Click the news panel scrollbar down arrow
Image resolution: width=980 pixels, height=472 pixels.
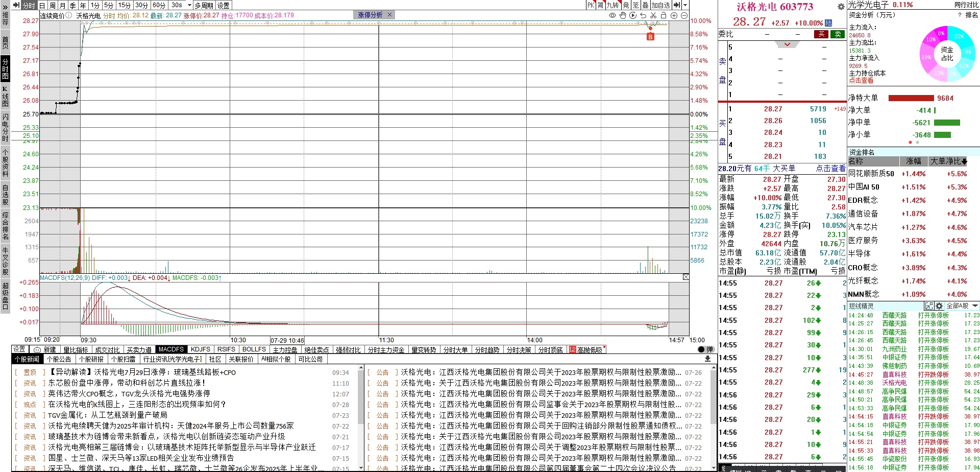coord(361,467)
